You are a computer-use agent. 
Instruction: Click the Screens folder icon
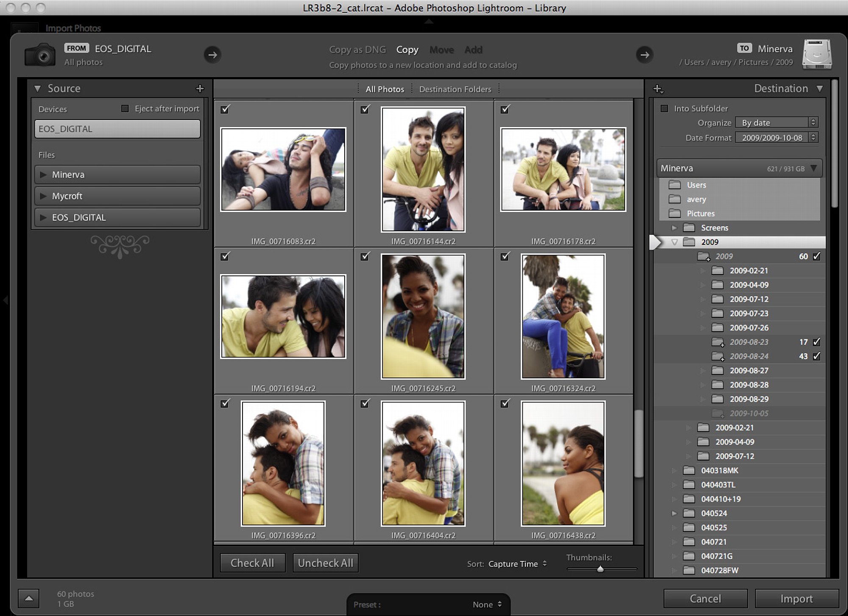pyautogui.click(x=689, y=228)
